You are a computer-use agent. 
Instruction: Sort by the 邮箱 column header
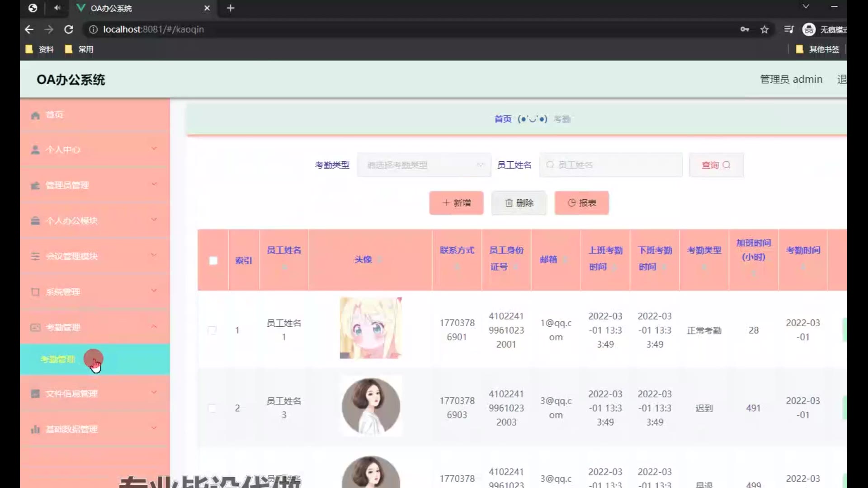pos(556,259)
